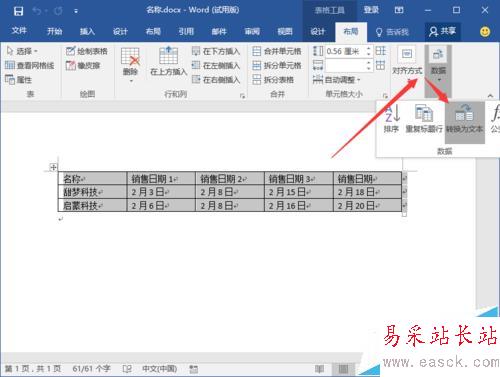Click the 2 月 20 日 cell
The image size is (500, 377).
[x=368, y=205]
